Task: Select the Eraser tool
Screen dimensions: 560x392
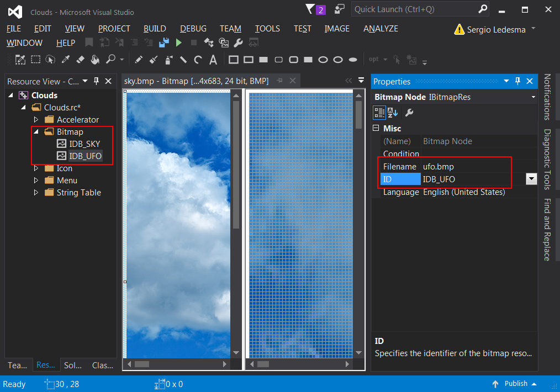Action: [x=81, y=60]
